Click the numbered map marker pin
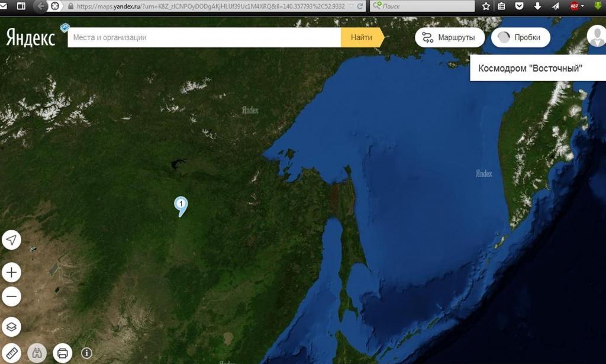This screenshot has height=364, width=606. 181,205
